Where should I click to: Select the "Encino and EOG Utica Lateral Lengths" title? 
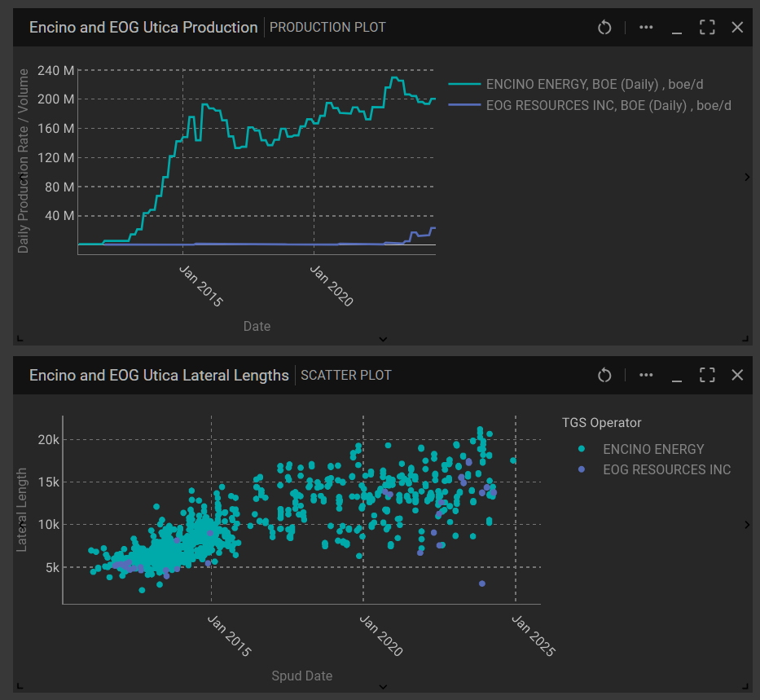pyautogui.click(x=159, y=375)
